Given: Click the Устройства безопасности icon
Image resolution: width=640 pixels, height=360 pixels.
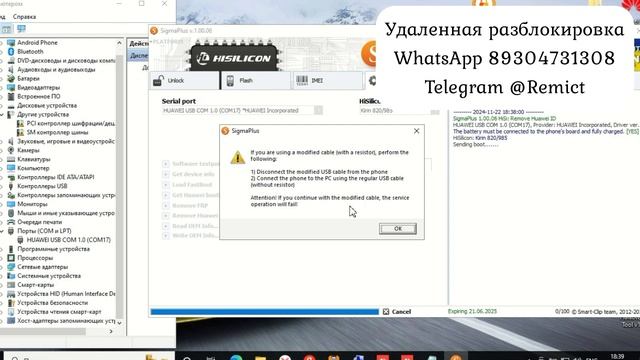Looking at the screenshot, I should (x=11, y=303).
